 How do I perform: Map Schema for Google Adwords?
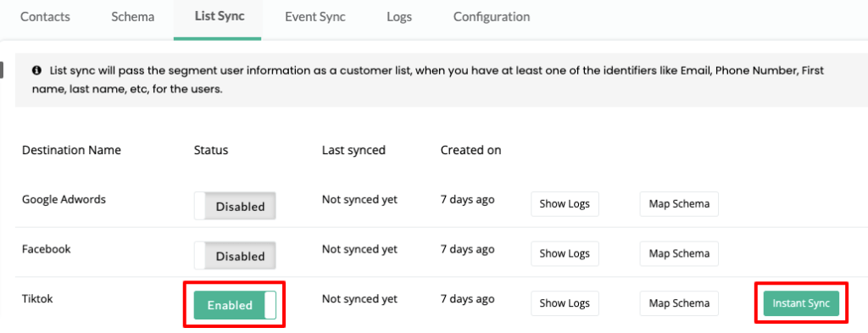tap(679, 204)
